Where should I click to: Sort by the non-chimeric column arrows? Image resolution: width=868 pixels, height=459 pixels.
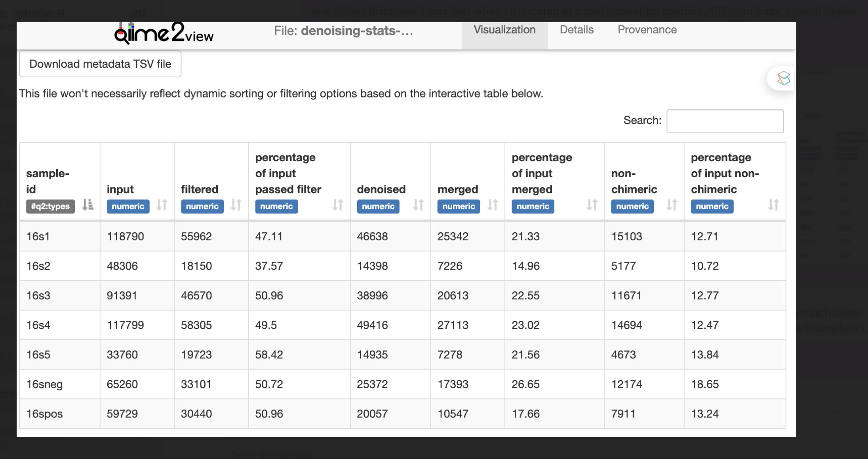(672, 205)
